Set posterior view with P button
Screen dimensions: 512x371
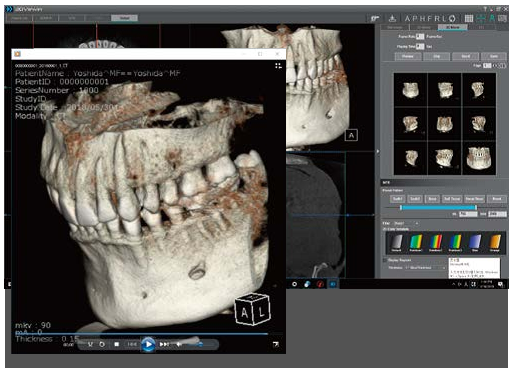pyautogui.click(x=415, y=18)
